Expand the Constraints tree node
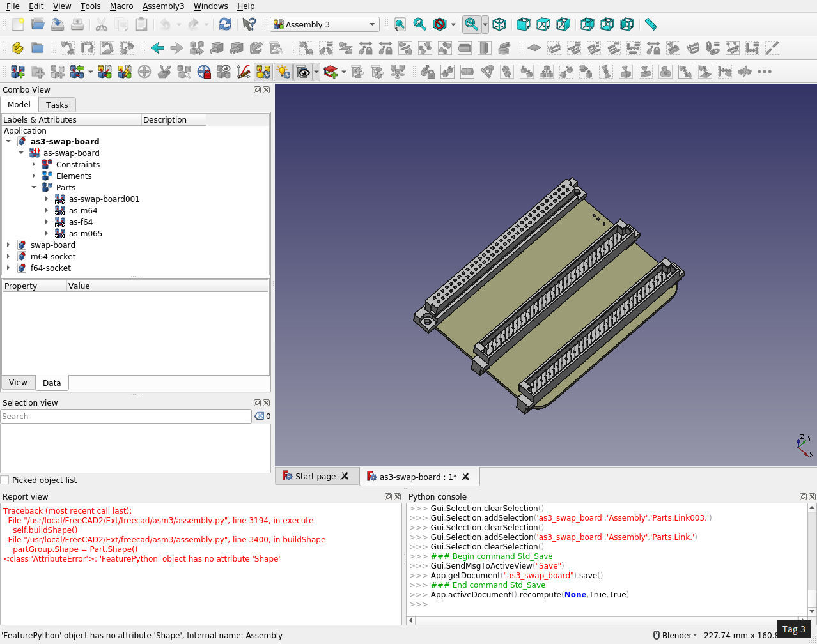The image size is (817, 644). (34, 165)
